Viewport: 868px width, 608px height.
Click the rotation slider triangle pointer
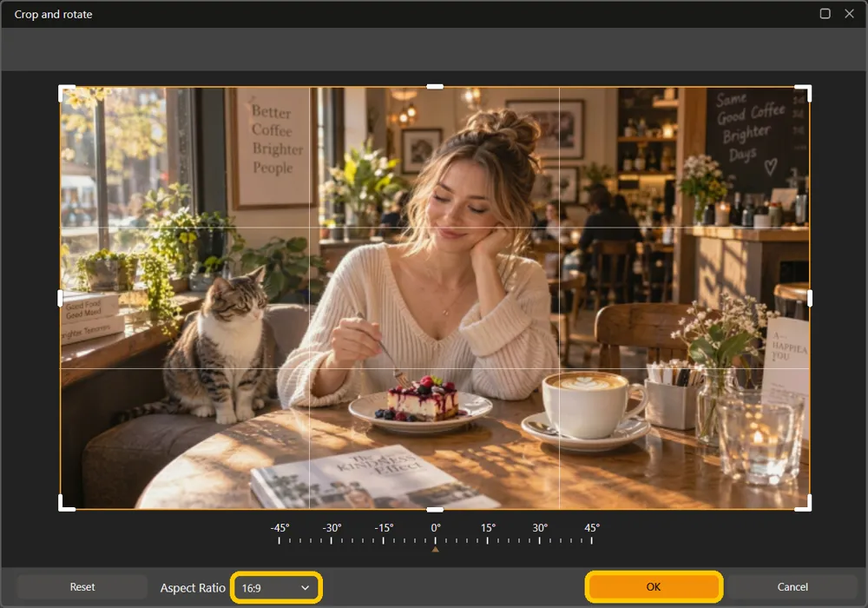click(435, 549)
